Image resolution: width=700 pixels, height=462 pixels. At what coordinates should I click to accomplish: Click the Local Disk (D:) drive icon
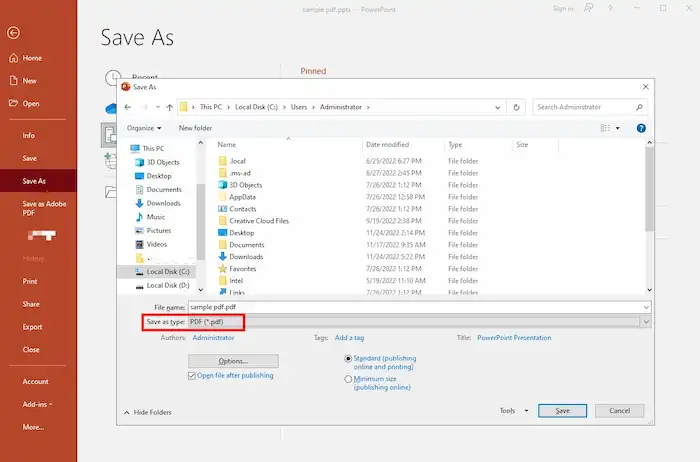click(139, 286)
